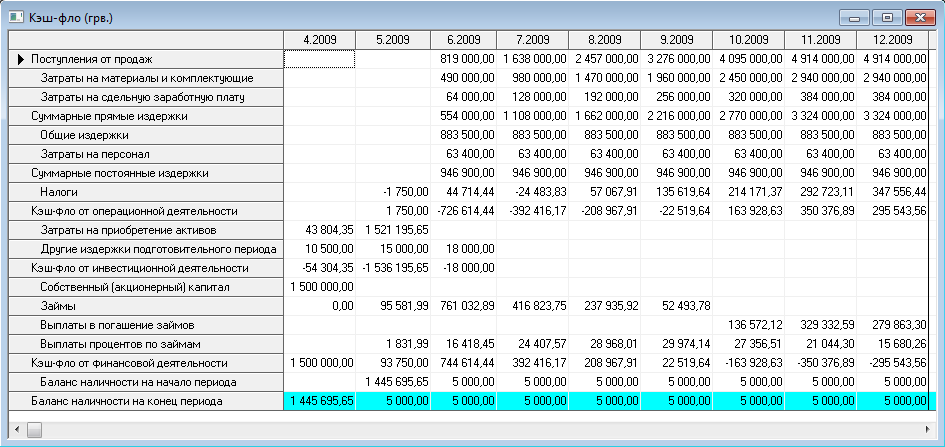
Task: Click cell 1 638 000,00 in sales row
Action: click(x=533, y=59)
